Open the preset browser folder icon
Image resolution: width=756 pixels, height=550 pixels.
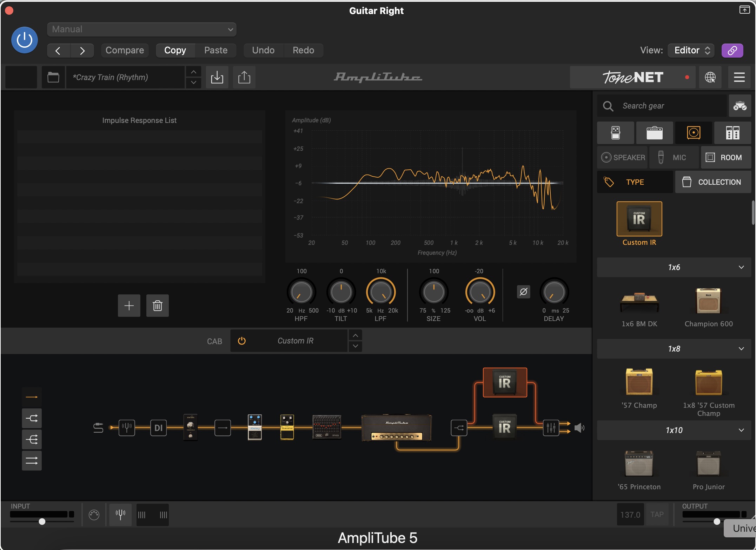point(53,77)
